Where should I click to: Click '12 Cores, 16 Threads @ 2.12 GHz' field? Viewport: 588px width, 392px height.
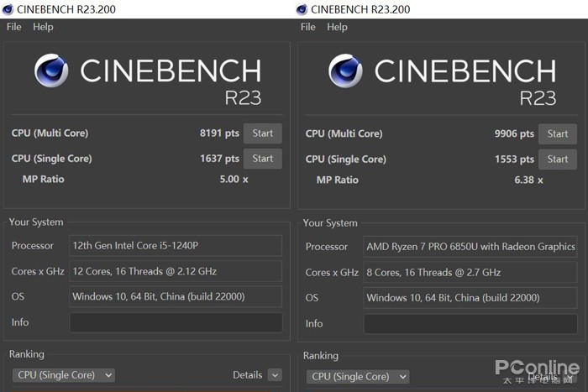[x=176, y=271]
